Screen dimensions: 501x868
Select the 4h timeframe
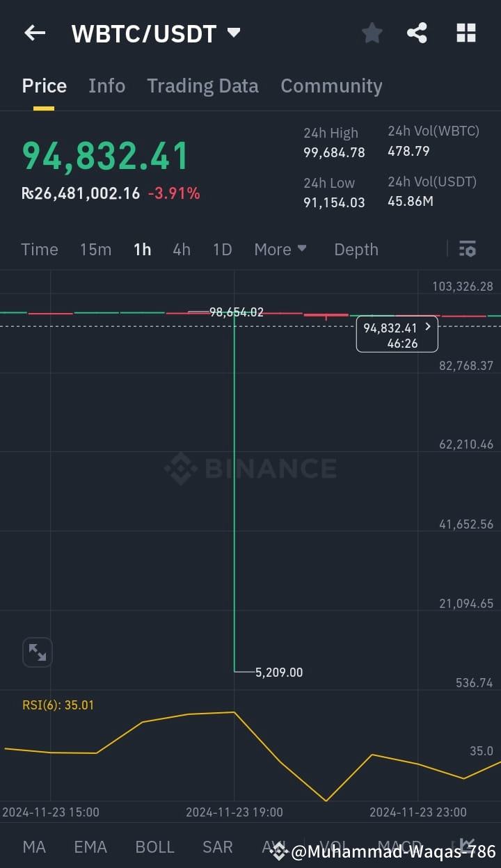click(x=182, y=249)
